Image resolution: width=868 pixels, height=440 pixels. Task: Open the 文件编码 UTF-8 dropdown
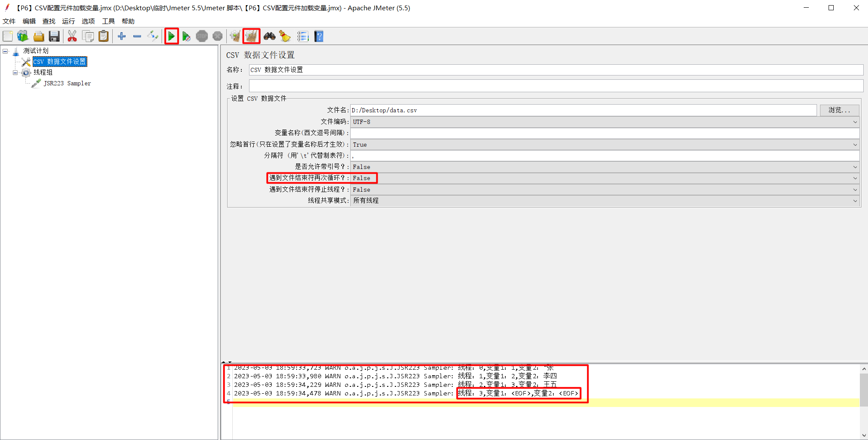point(605,122)
